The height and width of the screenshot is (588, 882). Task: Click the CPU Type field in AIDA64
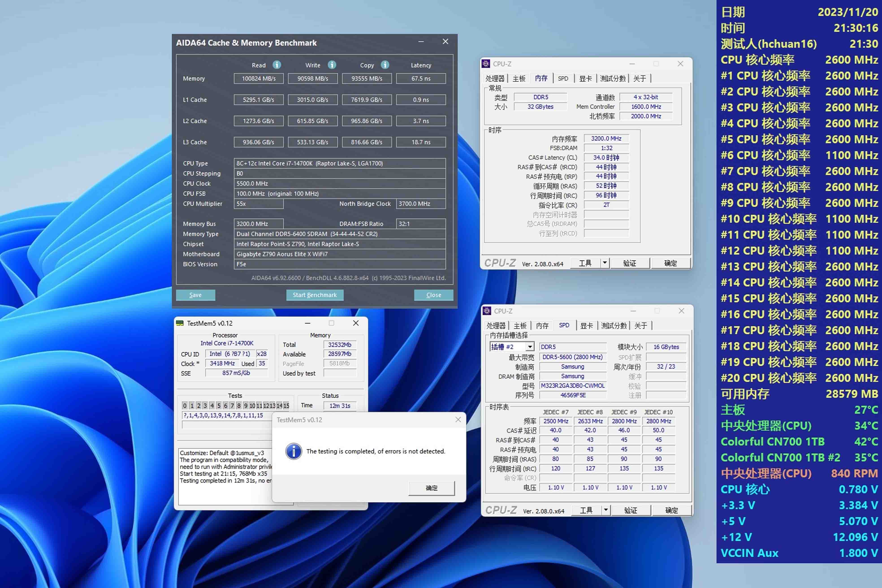[340, 164]
